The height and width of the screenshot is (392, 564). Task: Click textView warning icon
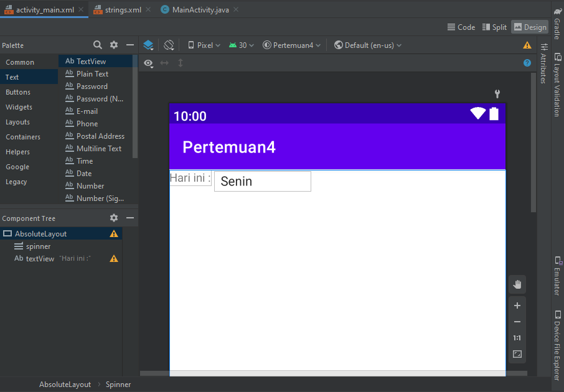point(114,259)
